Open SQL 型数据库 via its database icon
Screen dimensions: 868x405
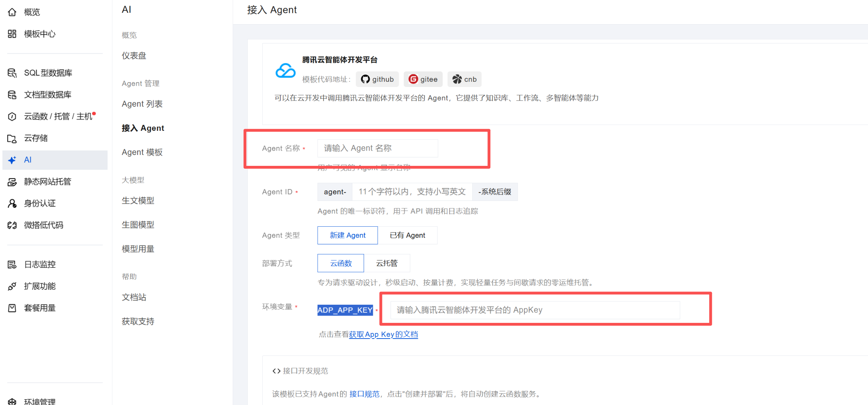(x=12, y=73)
